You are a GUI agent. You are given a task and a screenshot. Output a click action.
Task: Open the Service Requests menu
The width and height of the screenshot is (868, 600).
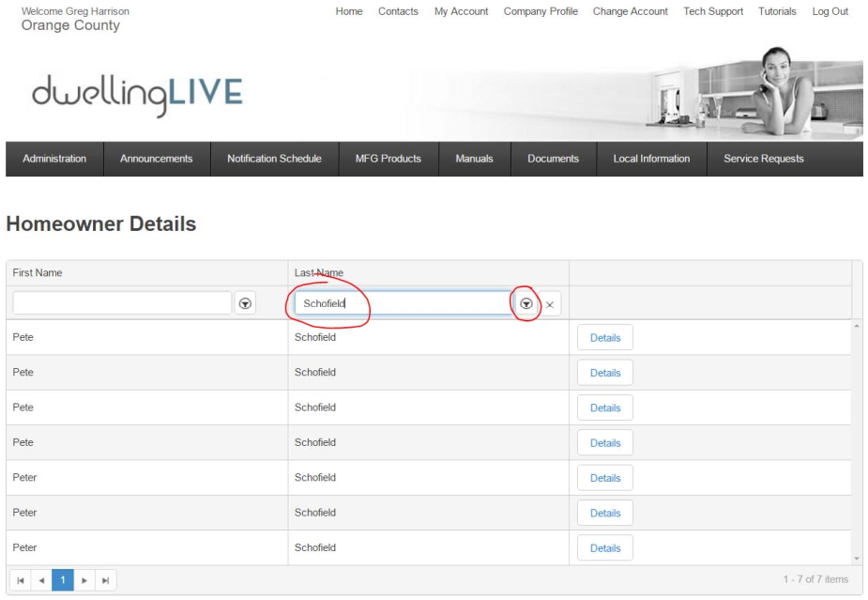[x=760, y=158]
